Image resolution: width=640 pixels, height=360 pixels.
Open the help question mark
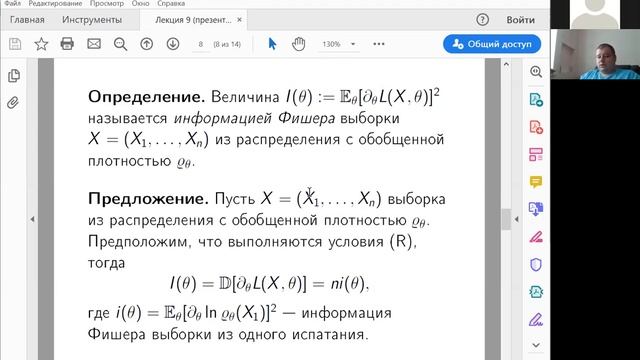point(482,20)
